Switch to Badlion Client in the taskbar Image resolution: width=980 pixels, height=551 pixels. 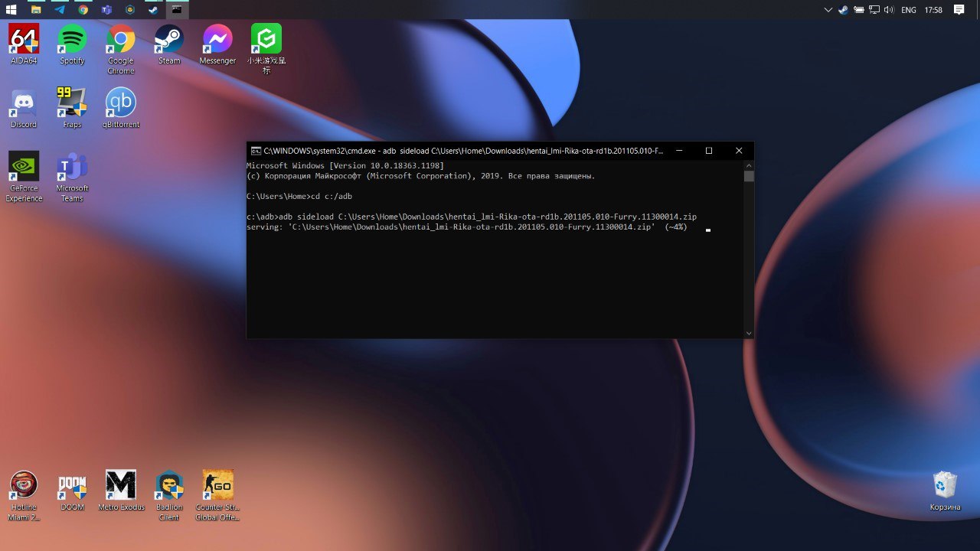[x=130, y=10]
